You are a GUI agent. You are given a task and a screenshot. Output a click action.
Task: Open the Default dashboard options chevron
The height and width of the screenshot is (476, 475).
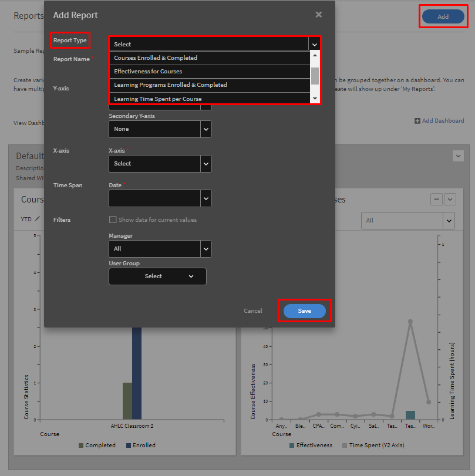pyautogui.click(x=458, y=156)
